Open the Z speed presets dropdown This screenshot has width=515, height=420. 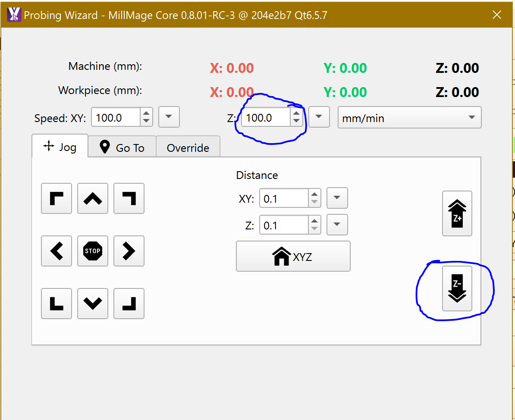point(319,117)
